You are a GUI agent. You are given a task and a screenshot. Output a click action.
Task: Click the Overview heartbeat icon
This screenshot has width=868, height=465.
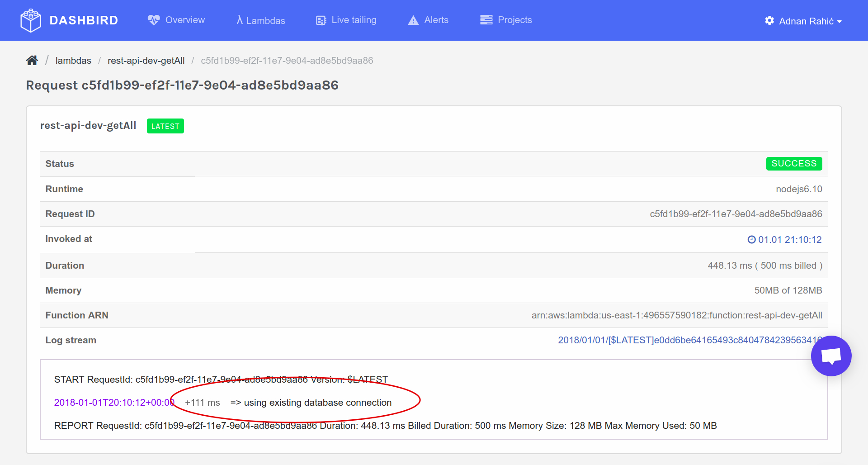(154, 20)
